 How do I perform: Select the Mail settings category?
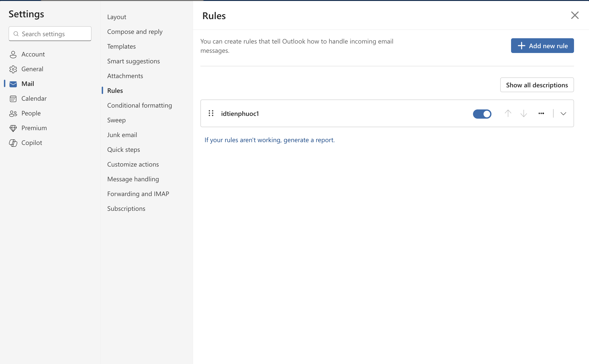pos(28,84)
